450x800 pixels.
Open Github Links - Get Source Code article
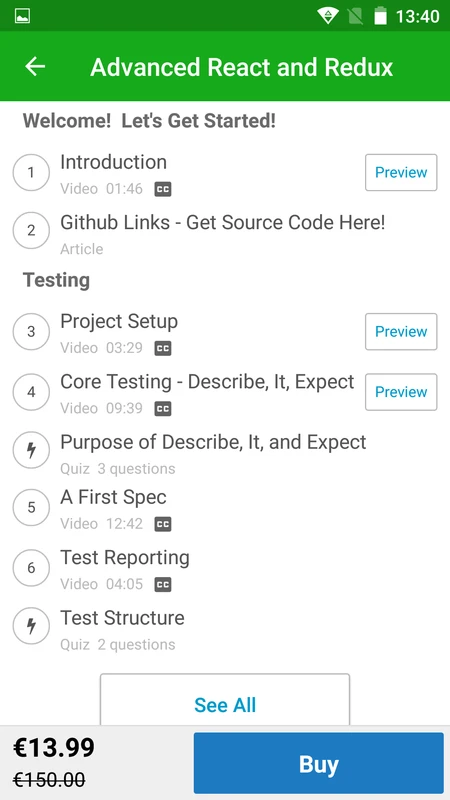225,233
